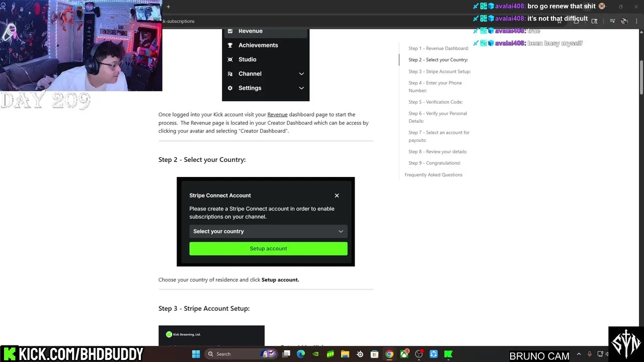Open the Chrome media controls icon
The height and width of the screenshot is (362, 644).
[612, 21]
